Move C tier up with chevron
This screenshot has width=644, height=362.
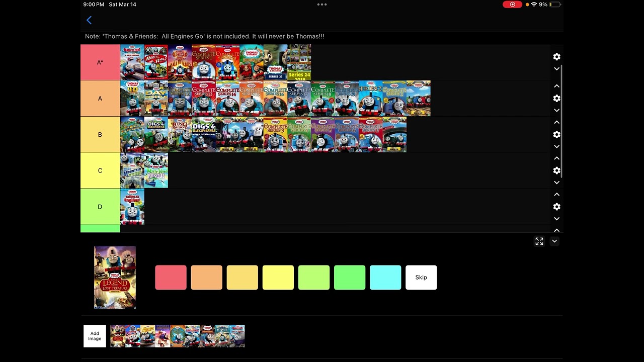coord(556,159)
